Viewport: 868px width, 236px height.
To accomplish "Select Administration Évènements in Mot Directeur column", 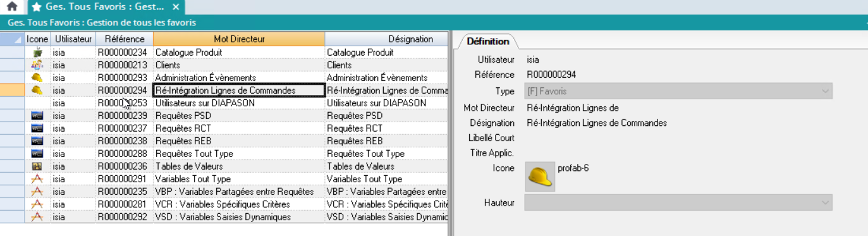I will point(239,78).
